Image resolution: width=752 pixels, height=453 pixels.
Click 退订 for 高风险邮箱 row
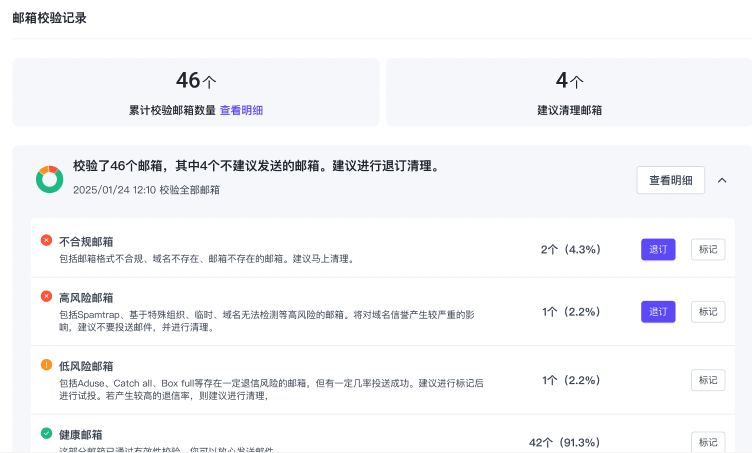click(x=658, y=311)
